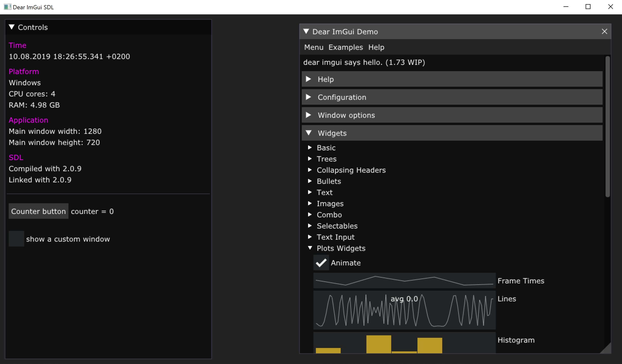Expand the Basic tree node

click(x=310, y=148)
